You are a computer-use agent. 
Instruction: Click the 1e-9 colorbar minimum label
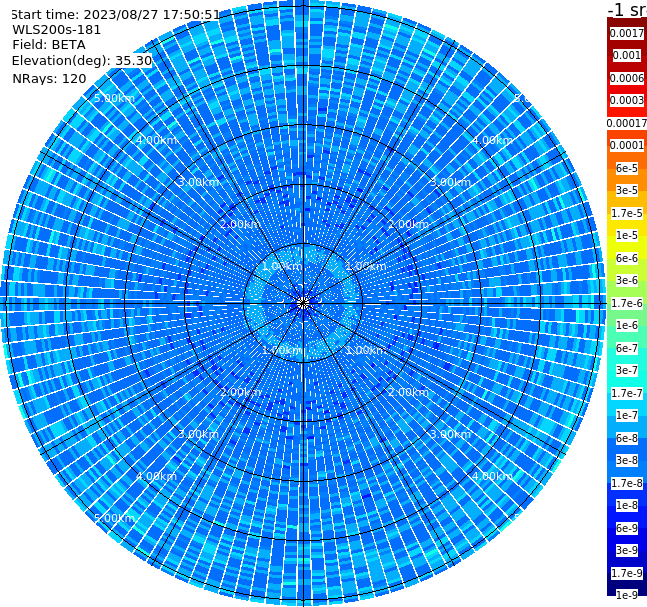point(627,595)
